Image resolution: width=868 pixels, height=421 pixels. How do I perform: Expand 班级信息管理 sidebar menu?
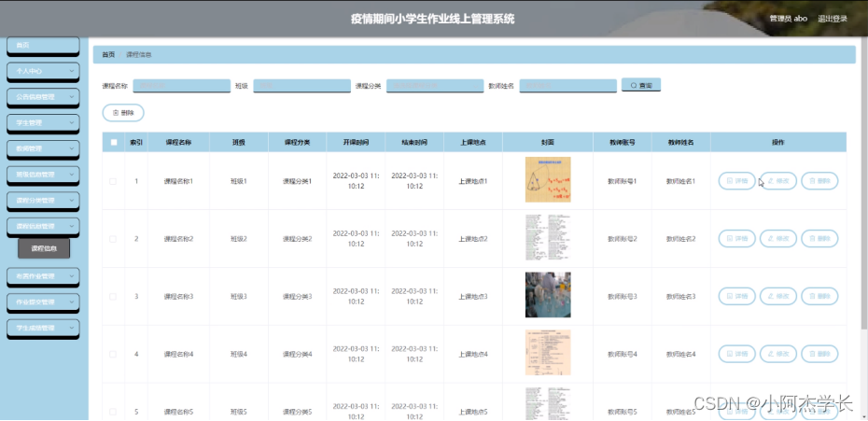click(43, 175)
